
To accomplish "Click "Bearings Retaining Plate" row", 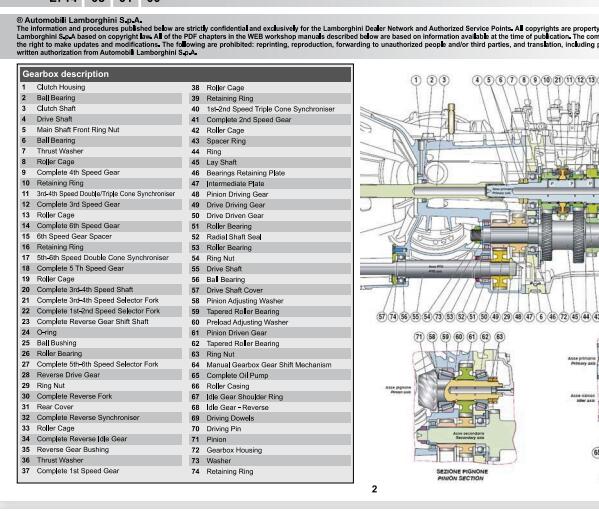I will (270, 173).
